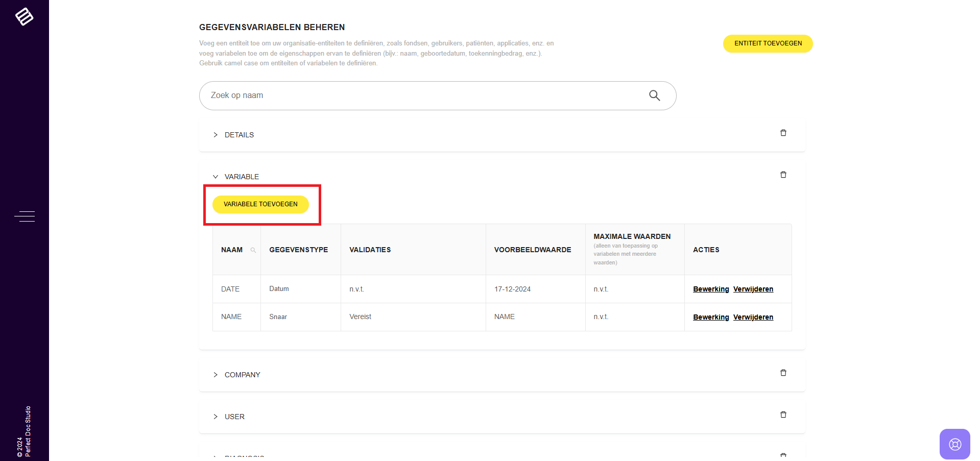980x461 pixels.
Task: Edit the DATE variable via Bewerking
Action: (x=710, y=289)
